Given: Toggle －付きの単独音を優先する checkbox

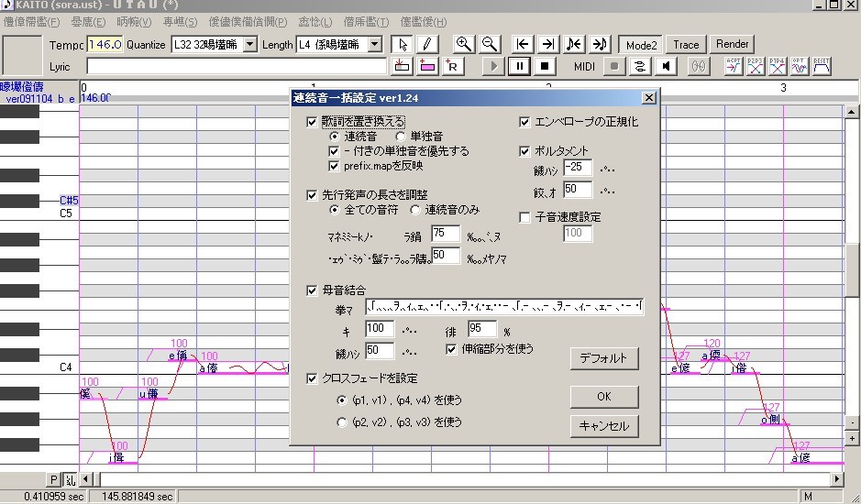Looking at the screenshot, I should pyautogui.click(x=334, y=151).
